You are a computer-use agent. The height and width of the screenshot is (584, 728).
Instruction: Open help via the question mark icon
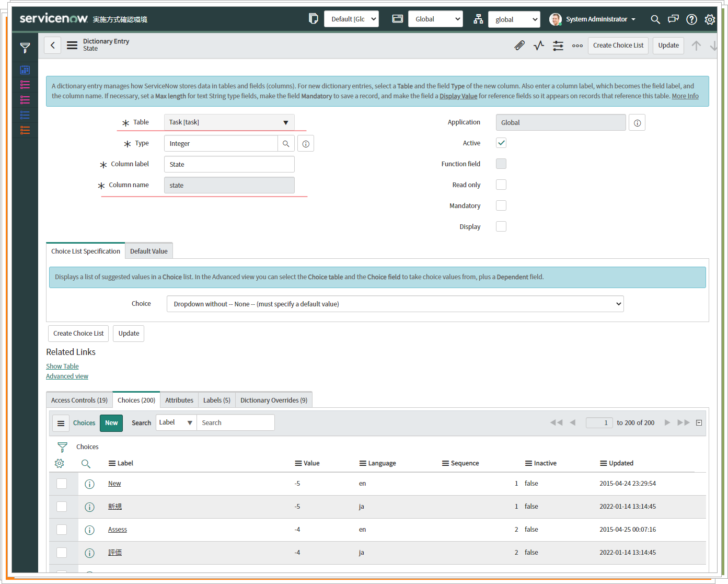pos(691,19)
